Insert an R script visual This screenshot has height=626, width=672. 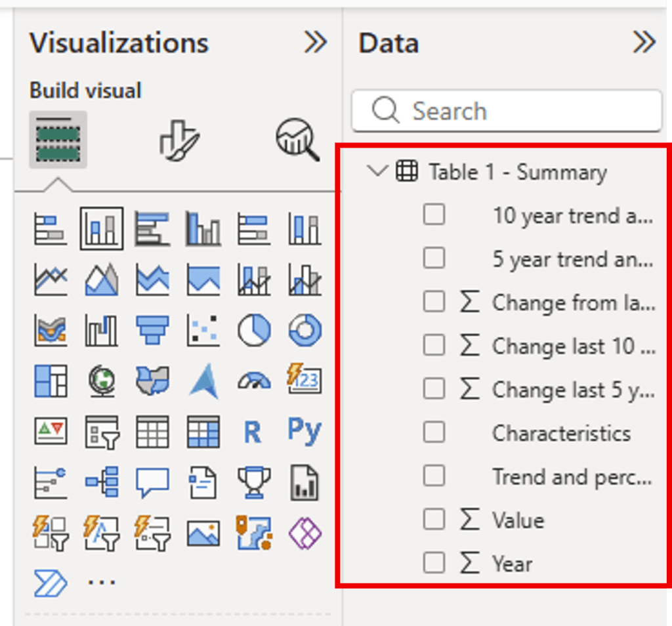coord(254,432)
